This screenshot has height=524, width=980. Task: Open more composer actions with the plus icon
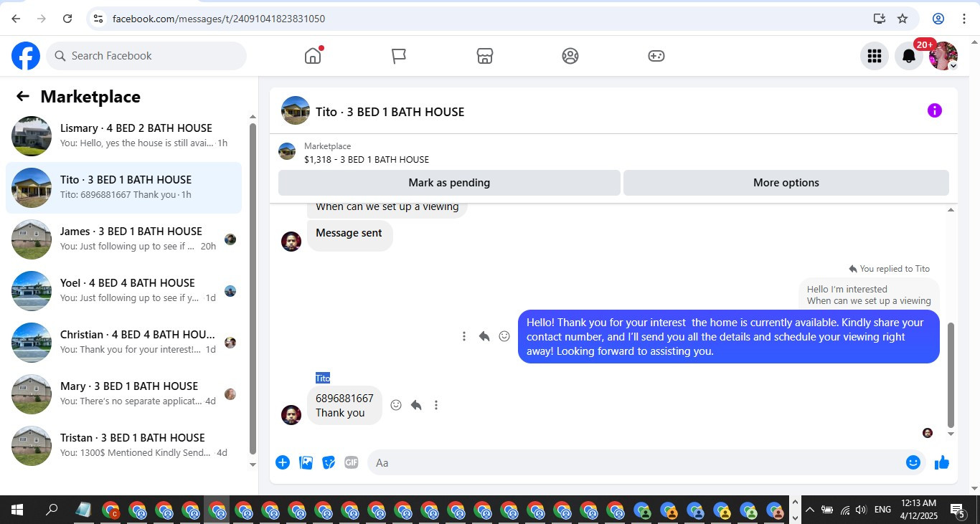pos(283,462)
